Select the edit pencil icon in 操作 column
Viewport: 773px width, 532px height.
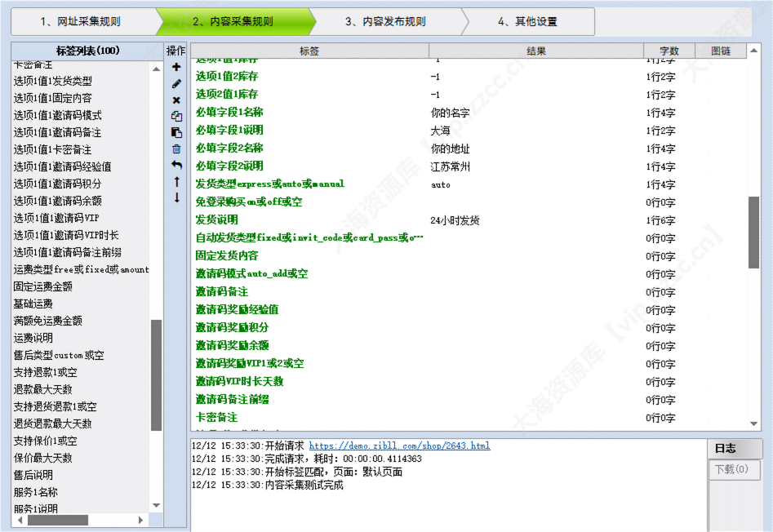175,84
